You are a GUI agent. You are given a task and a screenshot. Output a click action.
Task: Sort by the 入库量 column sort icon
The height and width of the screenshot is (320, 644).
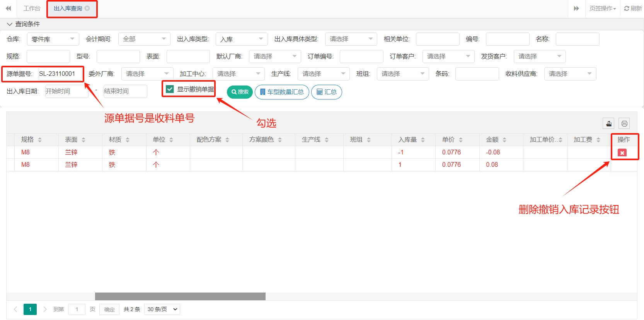pos(423,140)
